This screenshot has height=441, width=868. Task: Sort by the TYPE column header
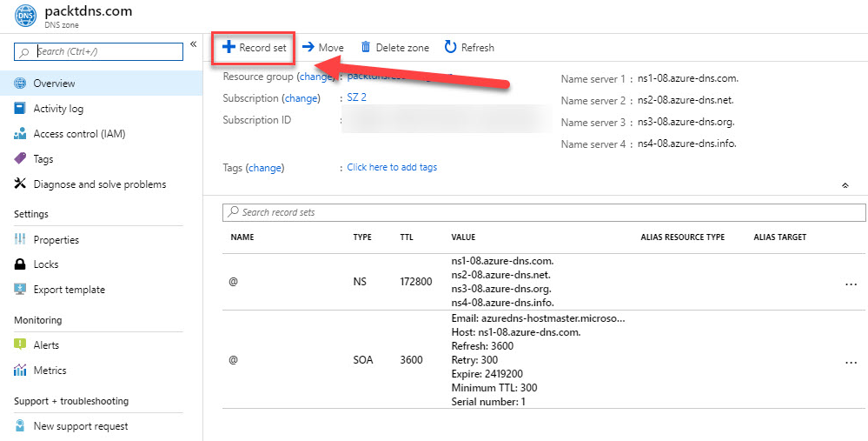click(362, 237)
